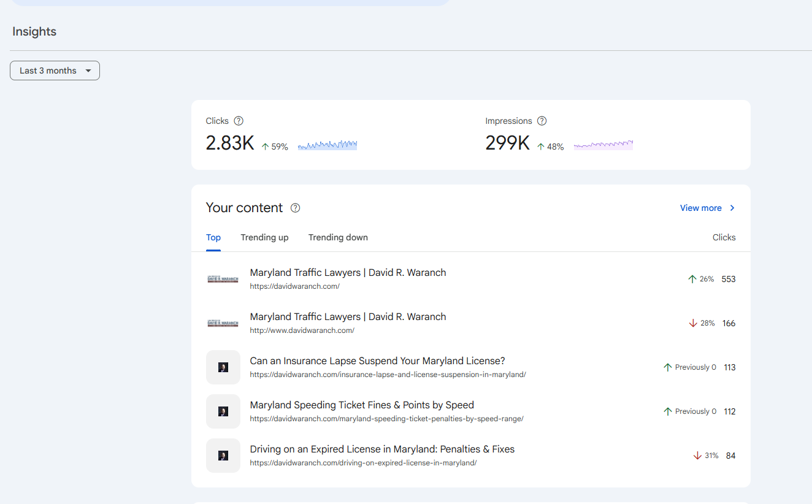Open Can an Insurance Lapse Suspend Your Maryland License
The width and height of the screenshot is (812, 504).
(377, 361)
